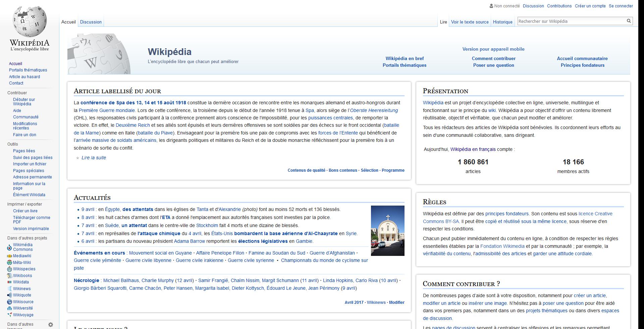Open Wikipédia en bref
Screen dimensions: 644x329
pos(405,58)
